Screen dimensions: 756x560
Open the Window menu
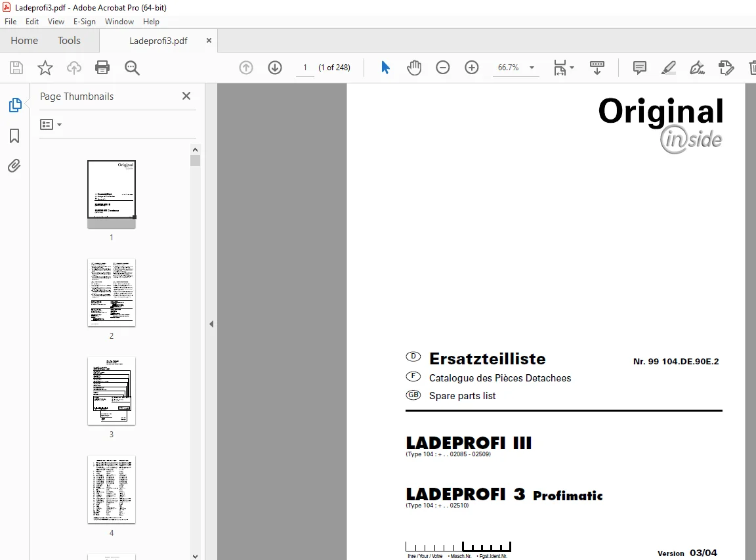(119, 22)
